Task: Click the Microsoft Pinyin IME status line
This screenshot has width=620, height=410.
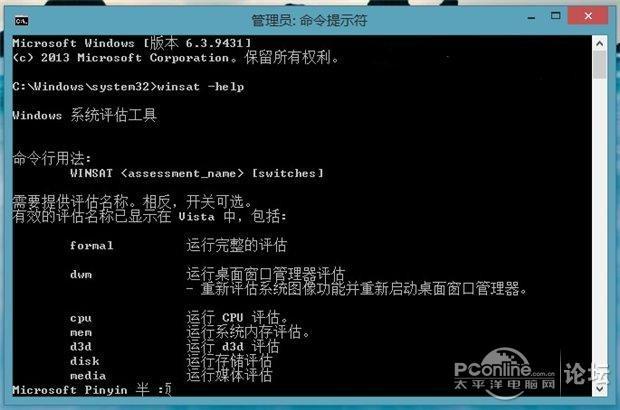Action: pyautogui.click(x=92, y=390)
